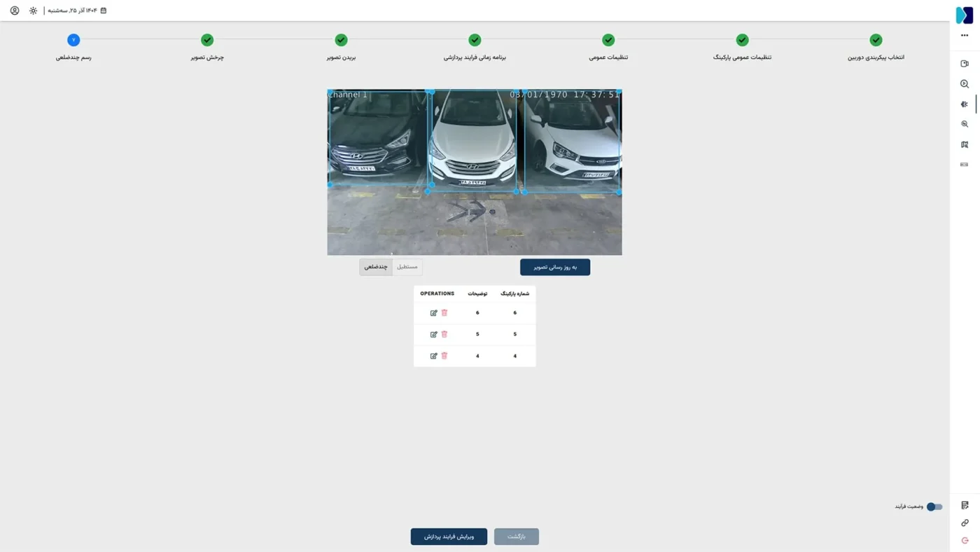Toggle the light/dark theme sun icon
Image resolution: width=980 pixels, height=552 pixels.
tap(33, 11)
